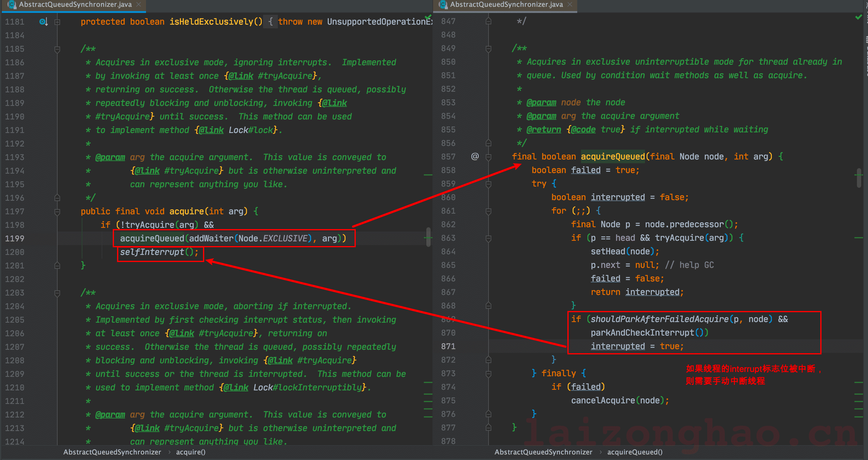Switch to the left AbstractQueuedSynchronizer.java tab
Image resolution: width=868 pixels, height=460 pixels.
75,4
